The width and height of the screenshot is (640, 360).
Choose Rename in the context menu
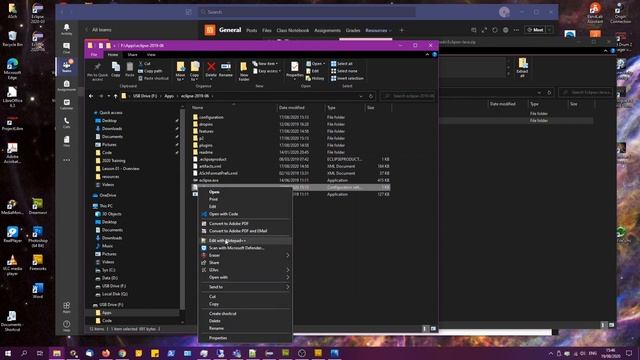(x=245, y=328)
